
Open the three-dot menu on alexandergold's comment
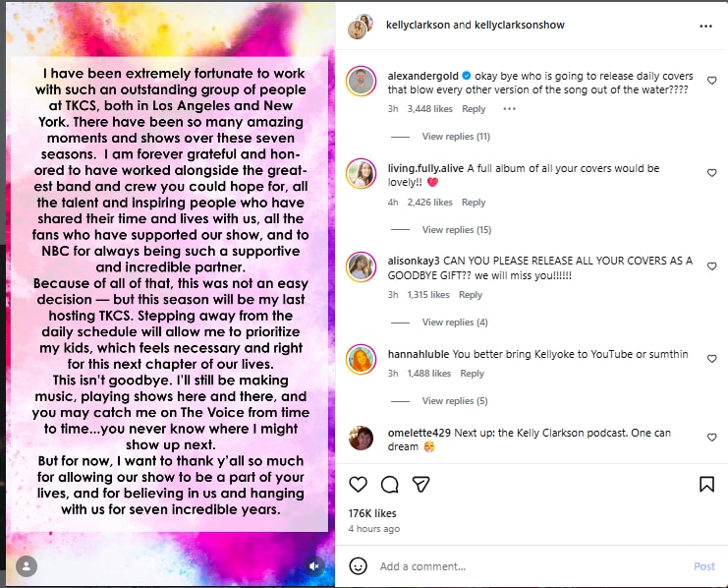pyautogui.click(x=509, y=109)
